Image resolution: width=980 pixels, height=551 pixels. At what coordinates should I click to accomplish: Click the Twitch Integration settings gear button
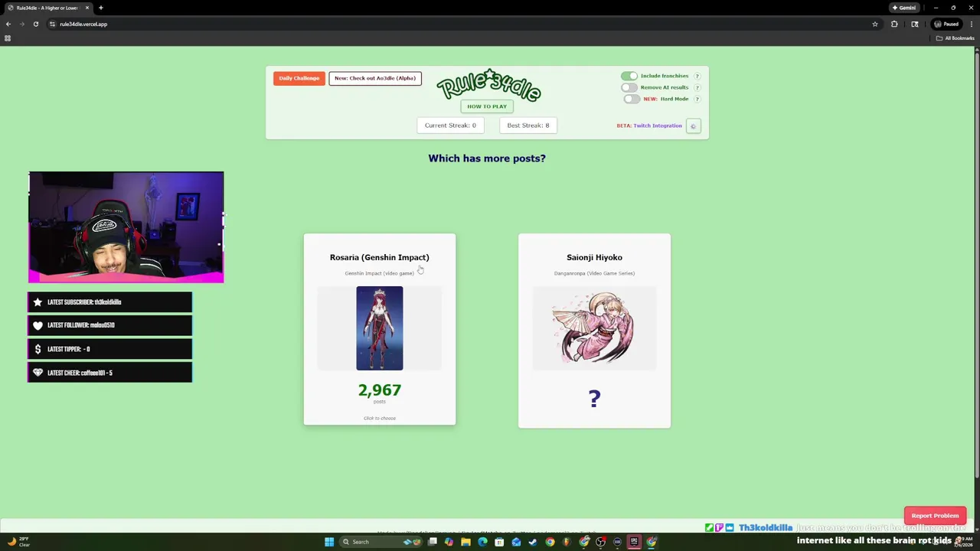pos(693,126)
